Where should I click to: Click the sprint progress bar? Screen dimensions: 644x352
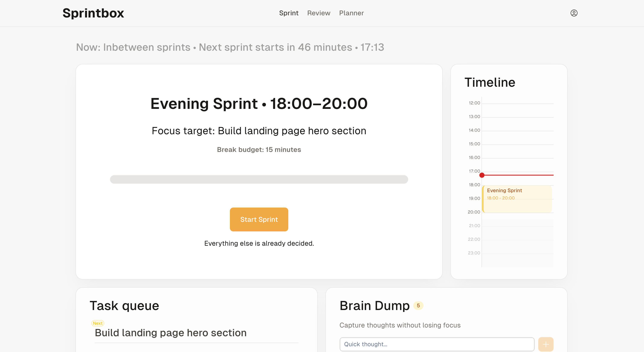pos(259,179)
